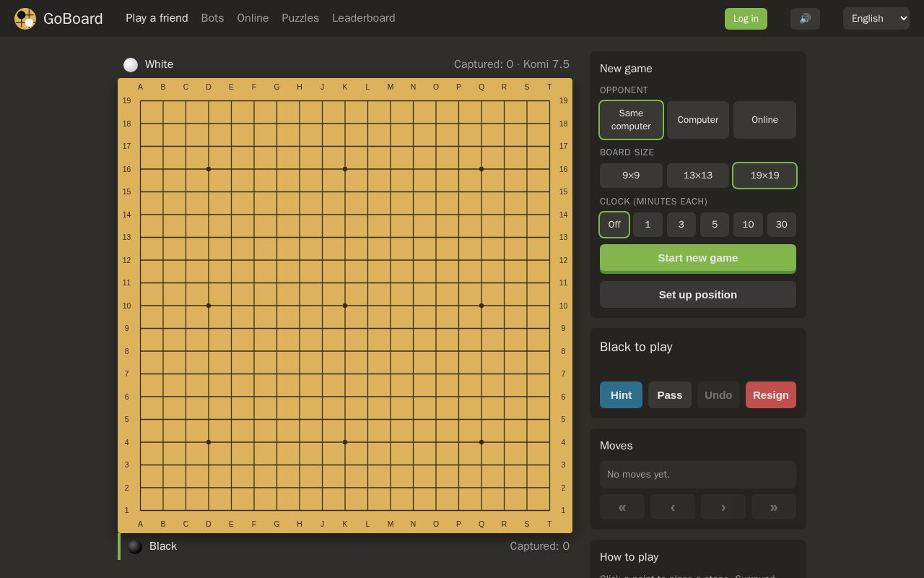Select Online opponent option
Screen dimensions: 924x578
click(x=764, y=120)
